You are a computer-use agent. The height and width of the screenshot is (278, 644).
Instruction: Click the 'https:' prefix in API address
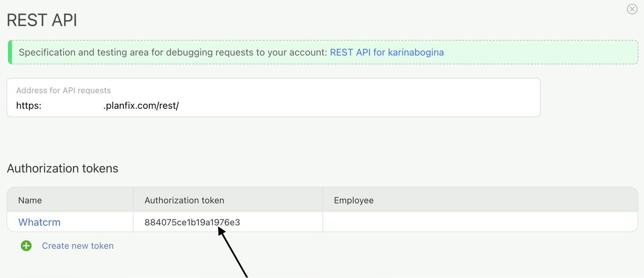tap(29, 106)
